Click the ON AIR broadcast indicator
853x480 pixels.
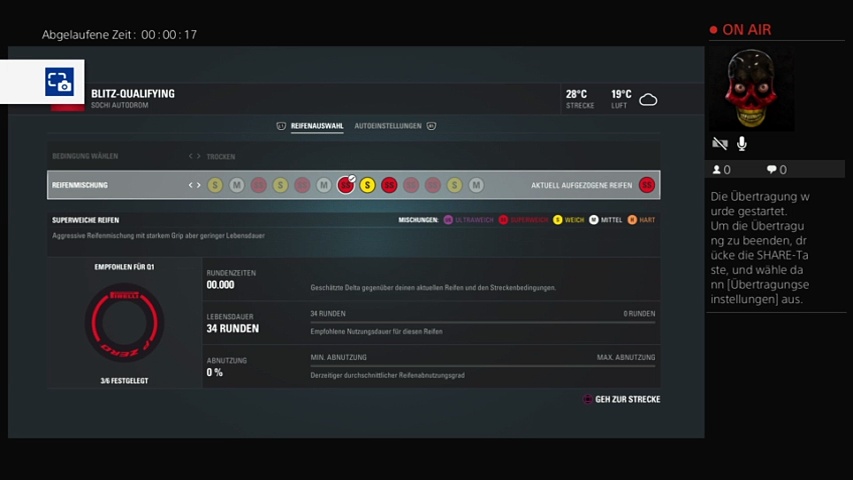[741, 30]
